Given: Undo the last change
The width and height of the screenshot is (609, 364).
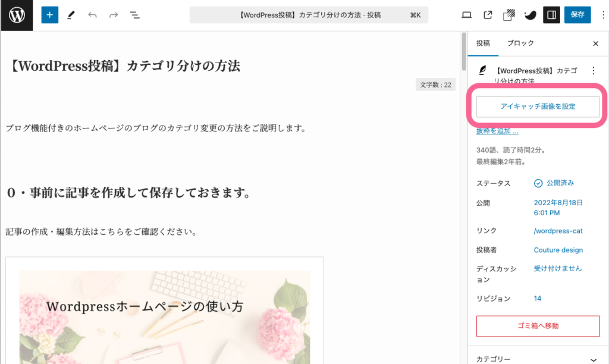Looking at the screenshot, I should coord(92,15).
